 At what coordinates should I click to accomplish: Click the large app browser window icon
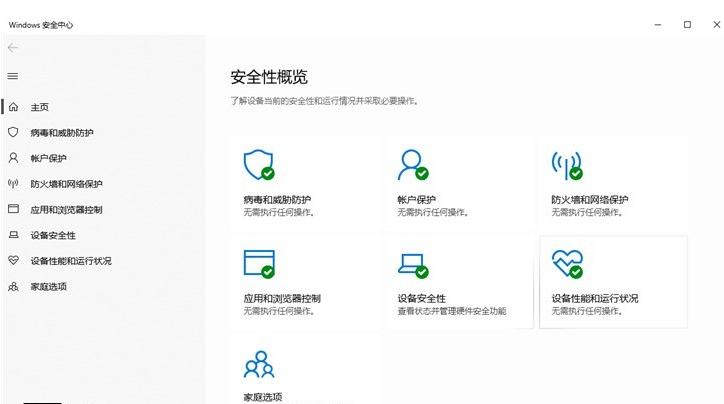tap(259, 264)
